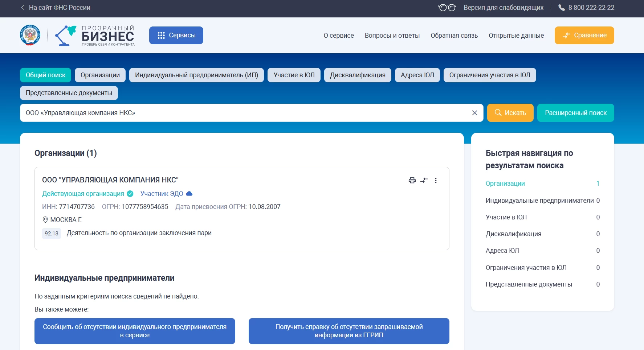Click the Организации (1) heading
Image resolution: width=644 pixels, height=350 pixels.
coord(66,153)
